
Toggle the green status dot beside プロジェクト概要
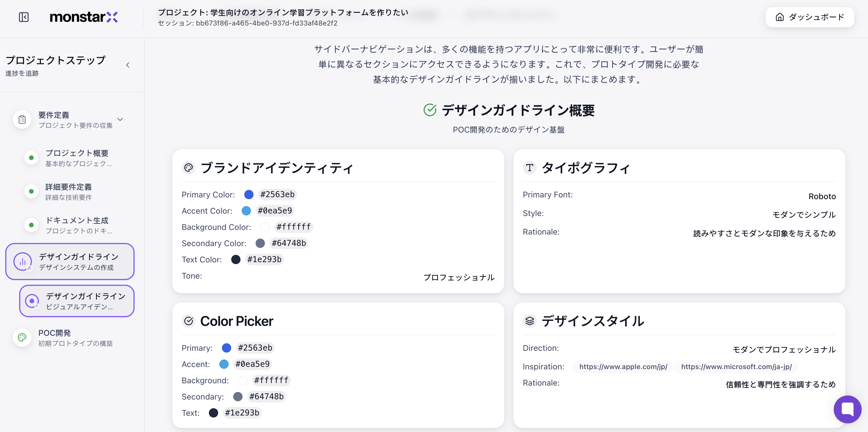click(31, 157)
